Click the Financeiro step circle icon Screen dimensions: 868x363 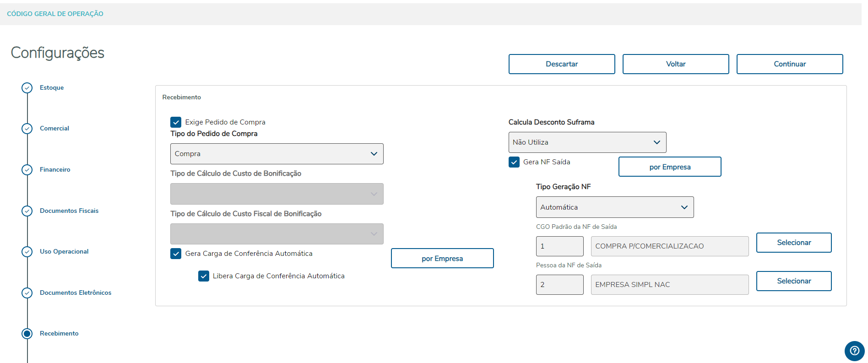click(27, 170)
